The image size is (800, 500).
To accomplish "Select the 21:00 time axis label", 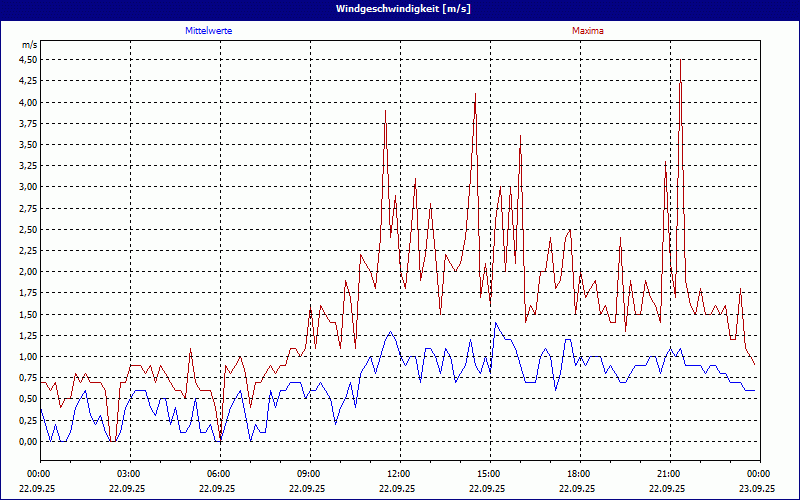I will click(669, 474).
